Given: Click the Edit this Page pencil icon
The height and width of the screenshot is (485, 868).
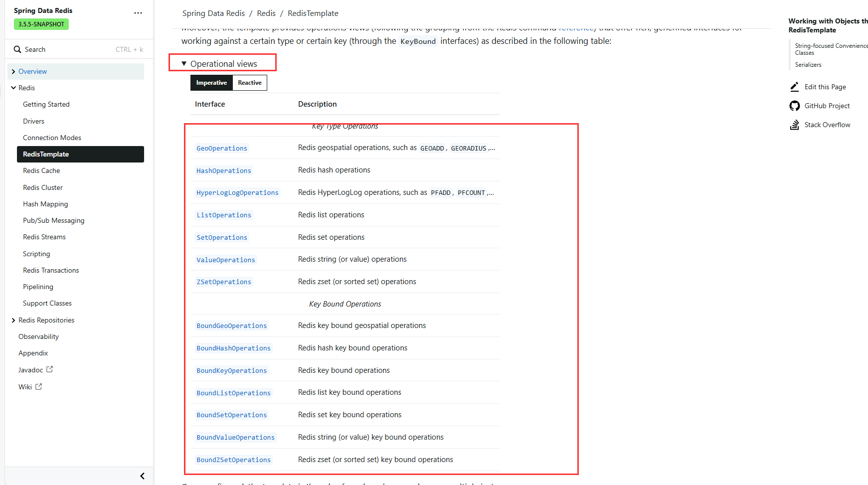Looking at the screenshot, I should (x=795, y=87).
